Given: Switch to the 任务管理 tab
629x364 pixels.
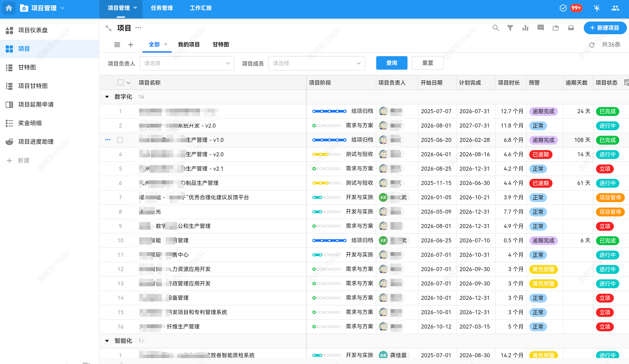Looking at the screenshot, I should point(162,8).
